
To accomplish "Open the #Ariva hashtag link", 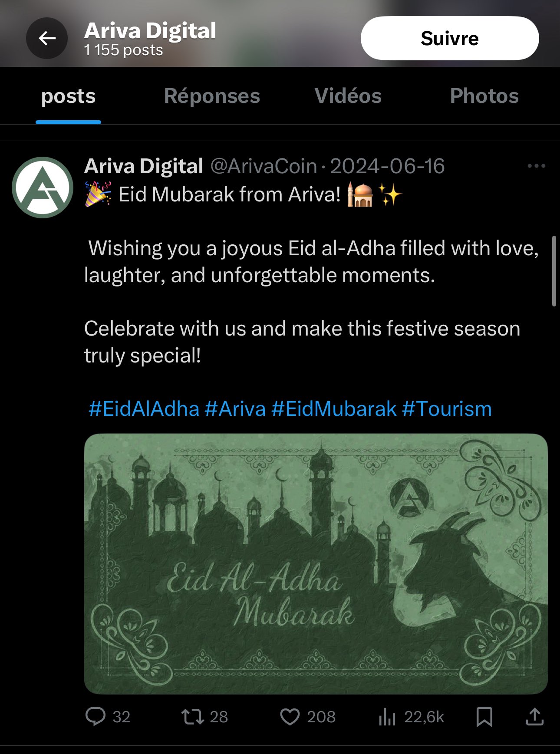I will point(235,409).
